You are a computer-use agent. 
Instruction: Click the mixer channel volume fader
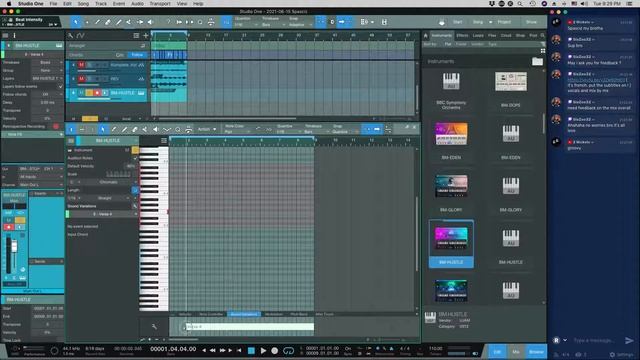click(14, 247)
